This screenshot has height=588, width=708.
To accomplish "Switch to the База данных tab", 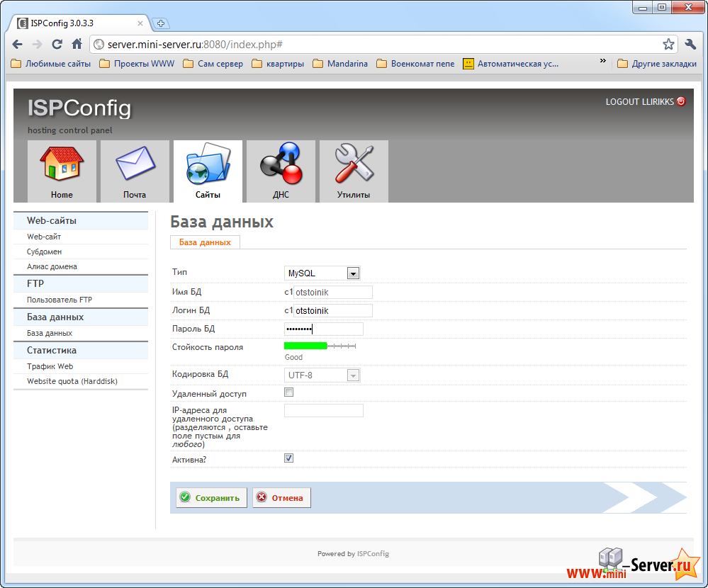I will (204, 242).
